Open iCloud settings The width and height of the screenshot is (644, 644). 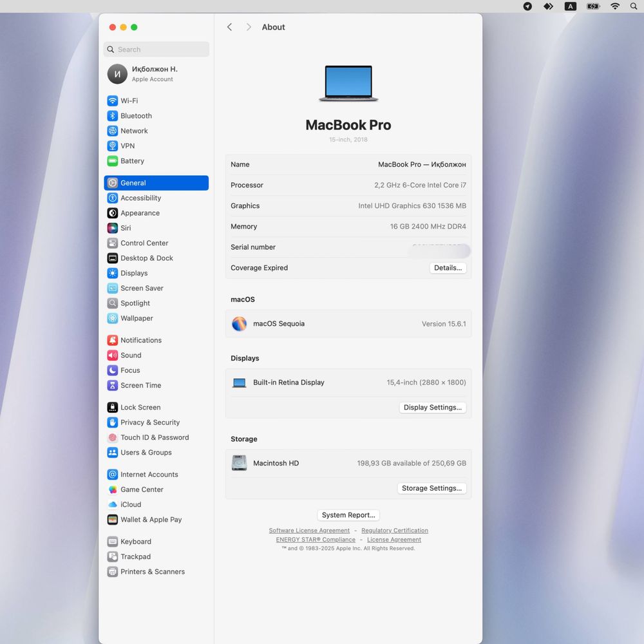pyautogui.click(x=156, y=504)
